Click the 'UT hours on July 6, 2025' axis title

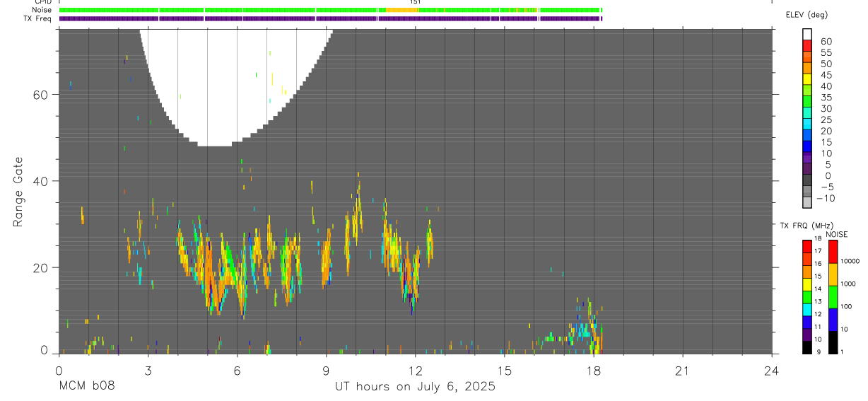click(415, 387)
